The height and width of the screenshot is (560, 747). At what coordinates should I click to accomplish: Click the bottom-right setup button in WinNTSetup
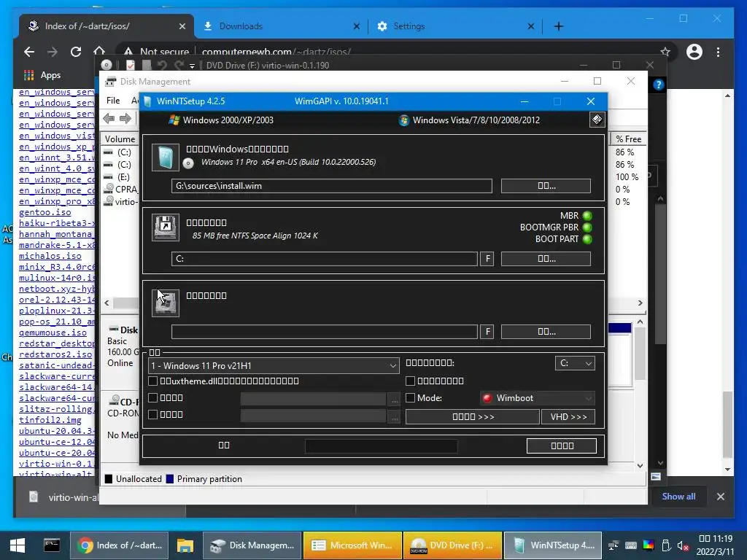click(x=562, y=446)
